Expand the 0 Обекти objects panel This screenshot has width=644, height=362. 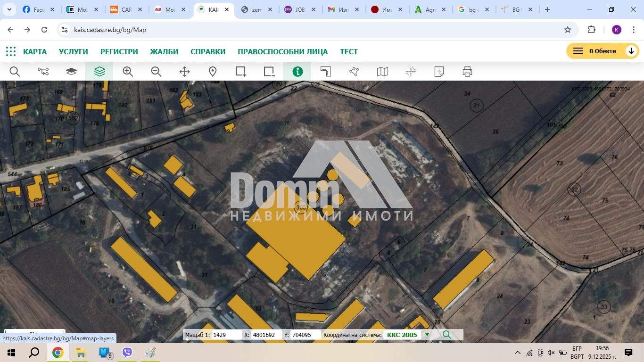point(632,50)
